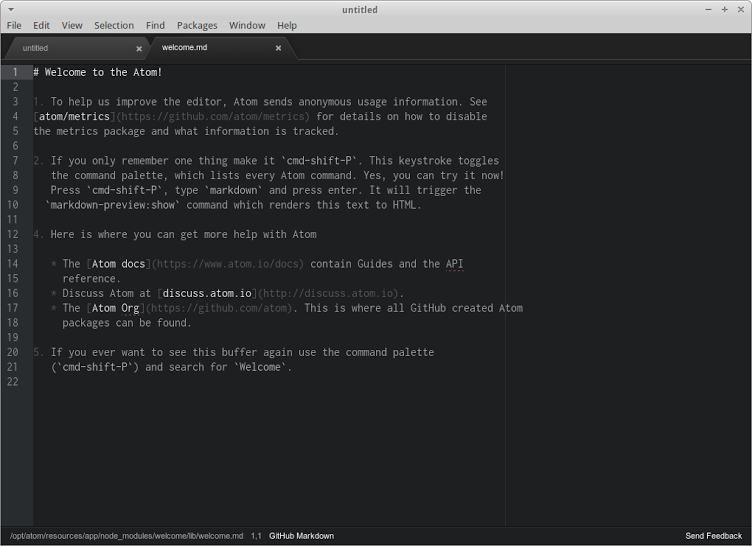Click 'Atom docs' link text
Viewport: 752px width, 546px height.
tap(118, 264)
